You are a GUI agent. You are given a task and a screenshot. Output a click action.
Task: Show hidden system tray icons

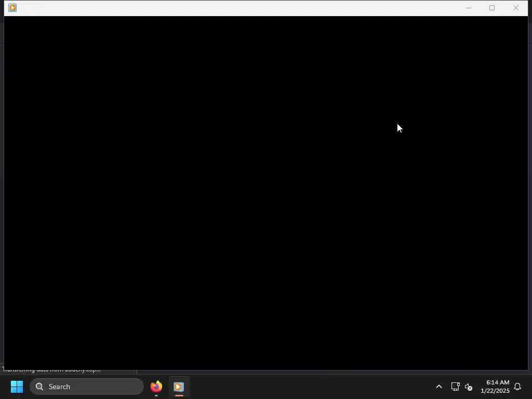[x=438, y=387]
